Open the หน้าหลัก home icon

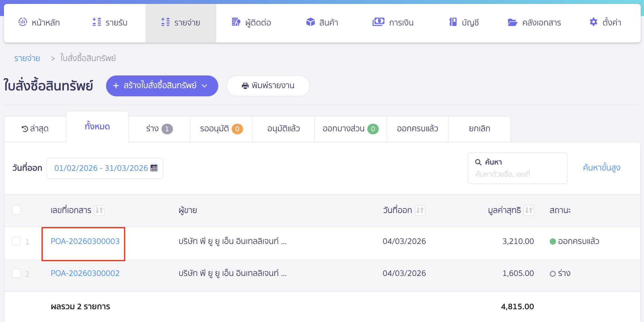click(22, 22)
